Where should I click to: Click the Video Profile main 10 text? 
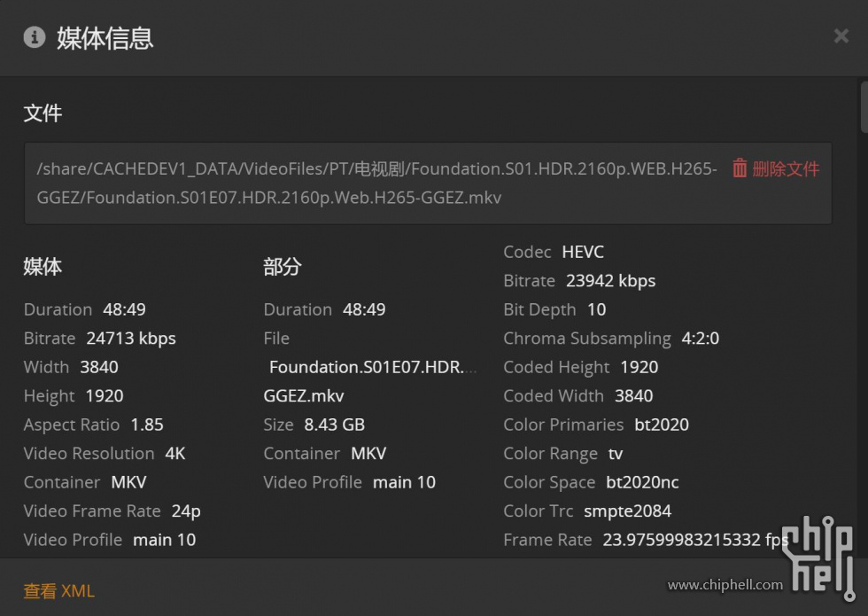pos(110,539)
